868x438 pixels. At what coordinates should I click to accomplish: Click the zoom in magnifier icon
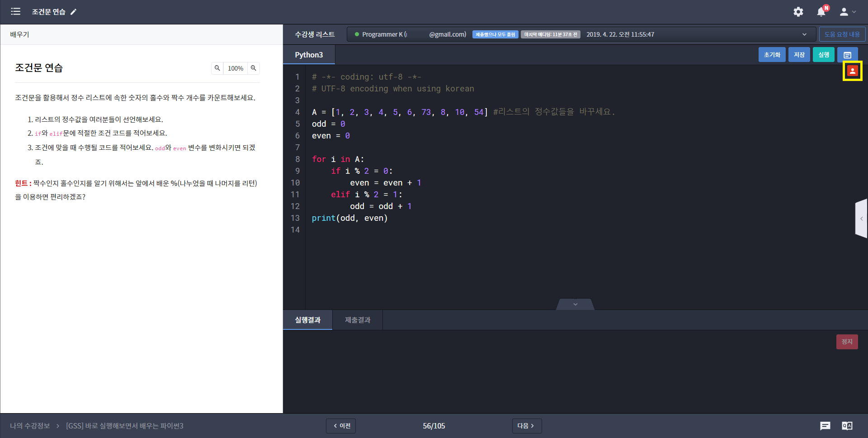254,68
